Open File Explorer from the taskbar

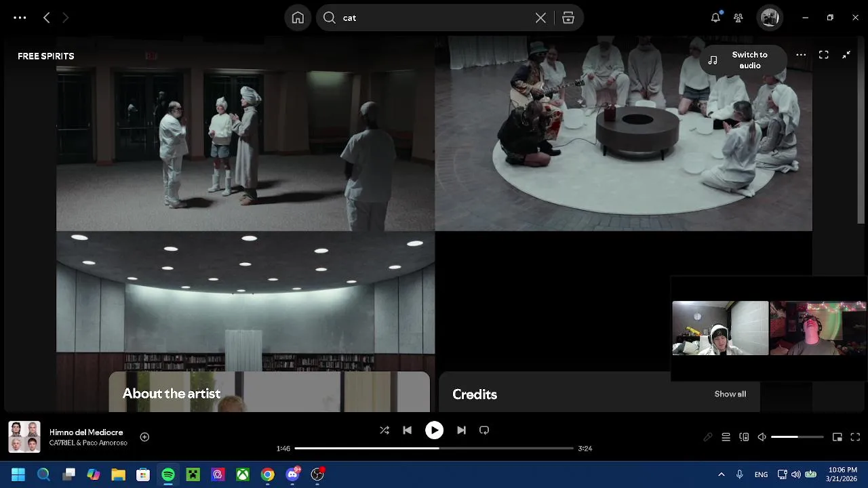[118, 474]
